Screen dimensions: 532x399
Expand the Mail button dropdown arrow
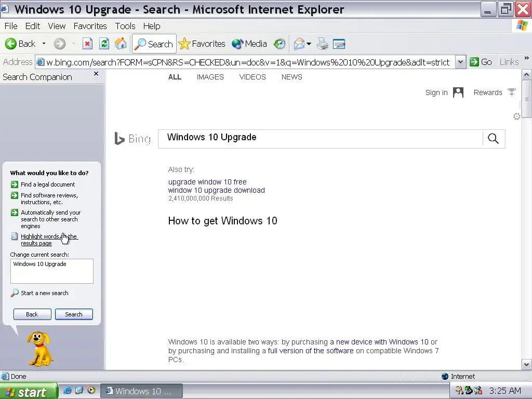(309, 44)
